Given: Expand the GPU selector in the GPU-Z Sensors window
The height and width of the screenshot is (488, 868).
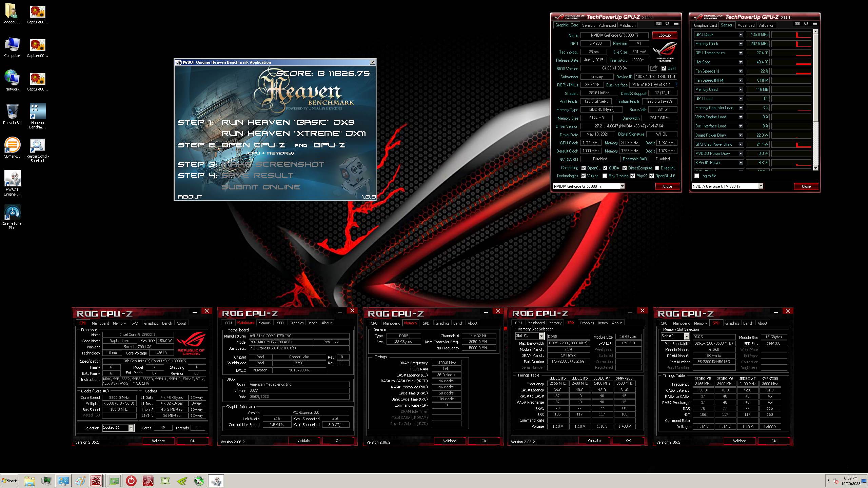Looking at the screenshot, I should [761, 186].
